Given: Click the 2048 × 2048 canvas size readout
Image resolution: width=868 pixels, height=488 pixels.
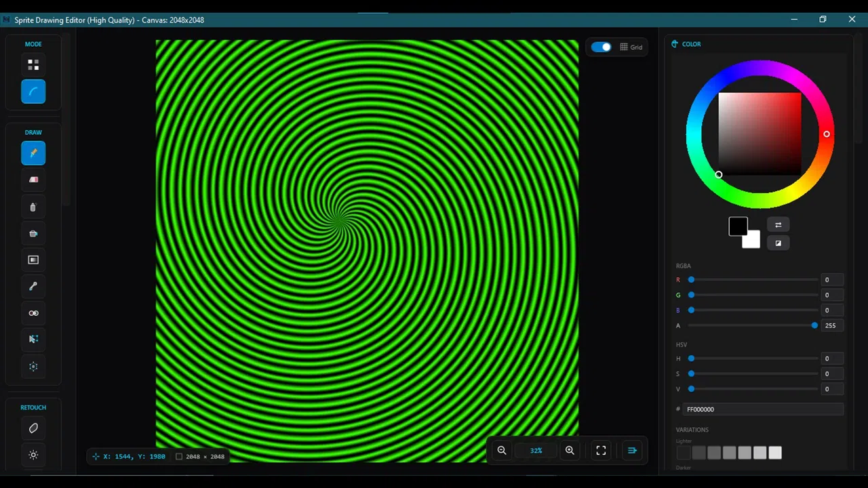Looking at the screenshot, I should pos(200,457).
